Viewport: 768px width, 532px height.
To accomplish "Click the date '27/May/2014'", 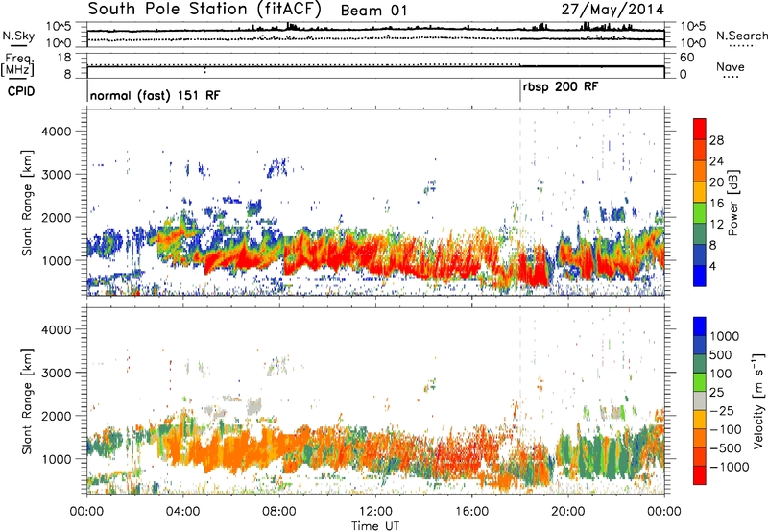I will pyautogui.click(x=612, y=9).
